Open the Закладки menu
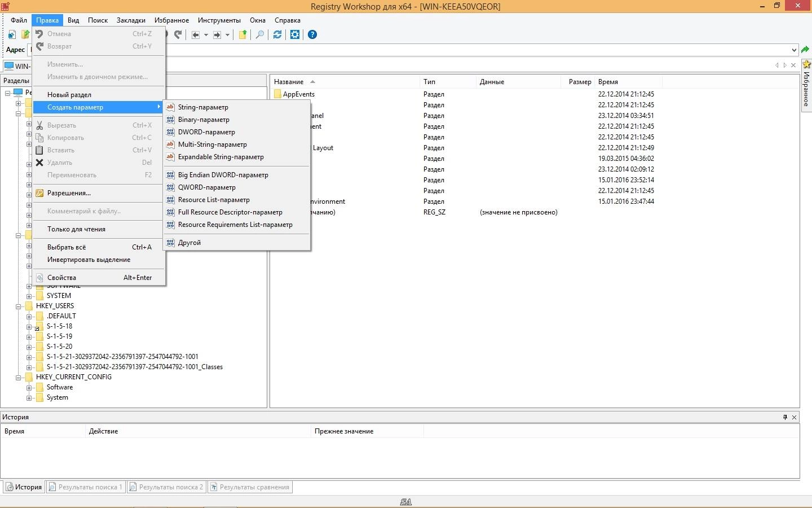 131,20
